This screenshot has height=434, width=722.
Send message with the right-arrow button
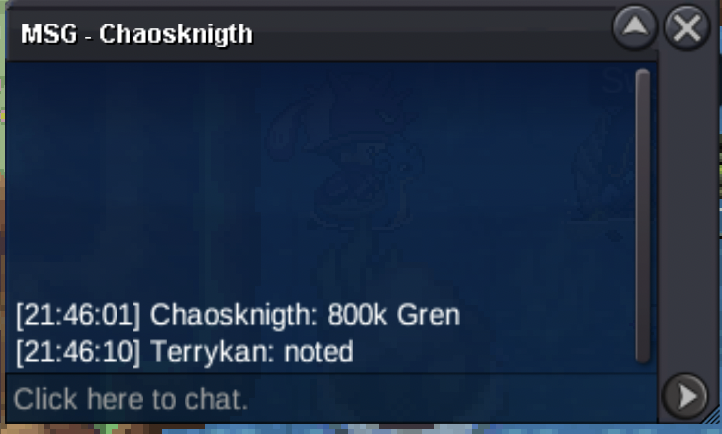click(x=685, y=396)
